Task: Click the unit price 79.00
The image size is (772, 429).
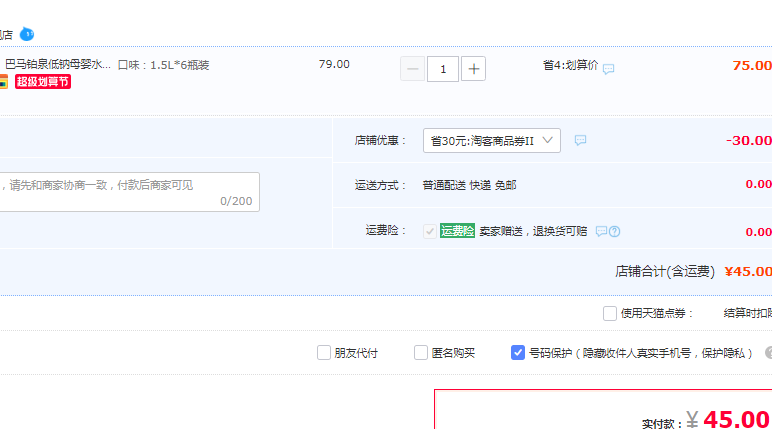Action: (334, 65)
